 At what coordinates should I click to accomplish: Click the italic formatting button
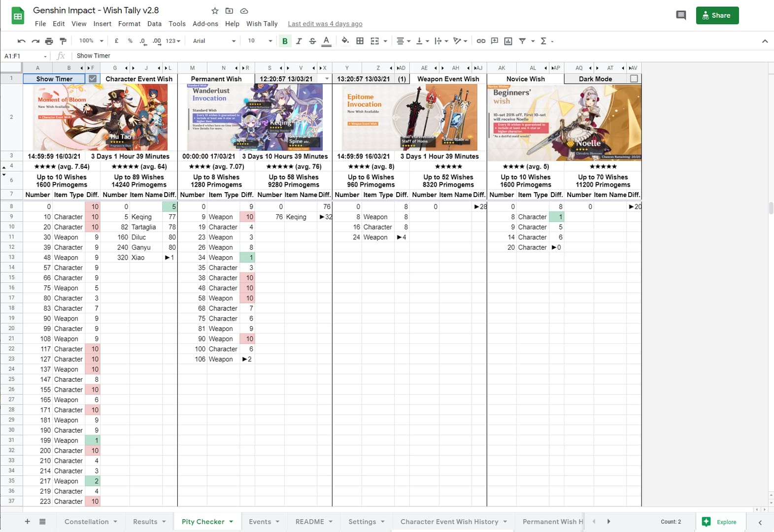click(299, 41)
